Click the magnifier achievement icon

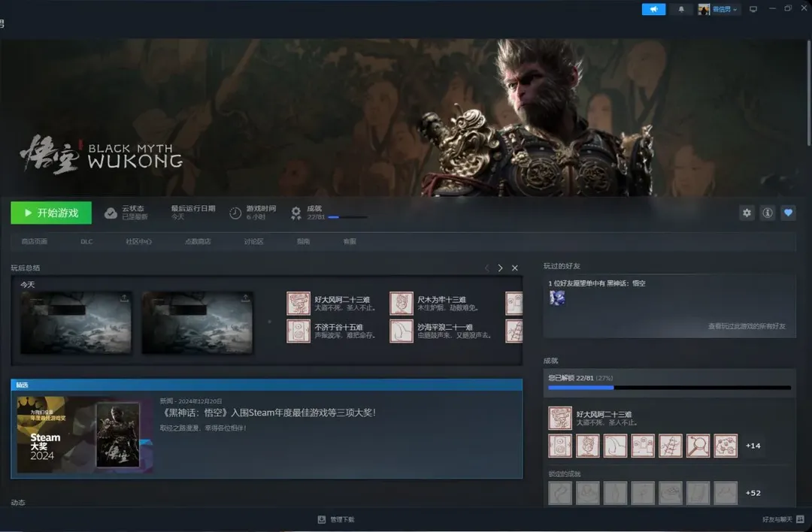pos(698,446)
